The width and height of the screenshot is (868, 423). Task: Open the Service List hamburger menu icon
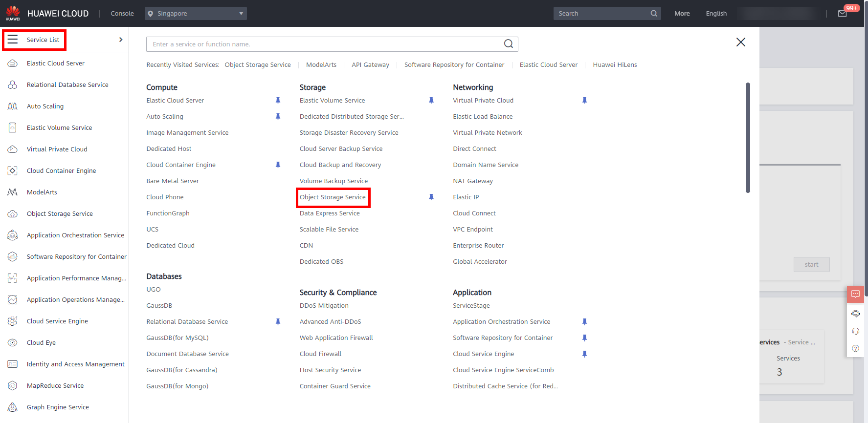(x=13, y=40)
